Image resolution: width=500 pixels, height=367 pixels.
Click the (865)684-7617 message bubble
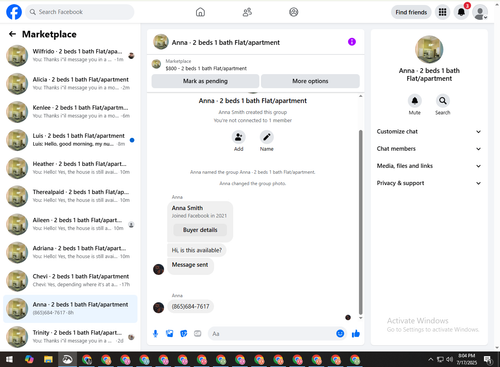190,306
